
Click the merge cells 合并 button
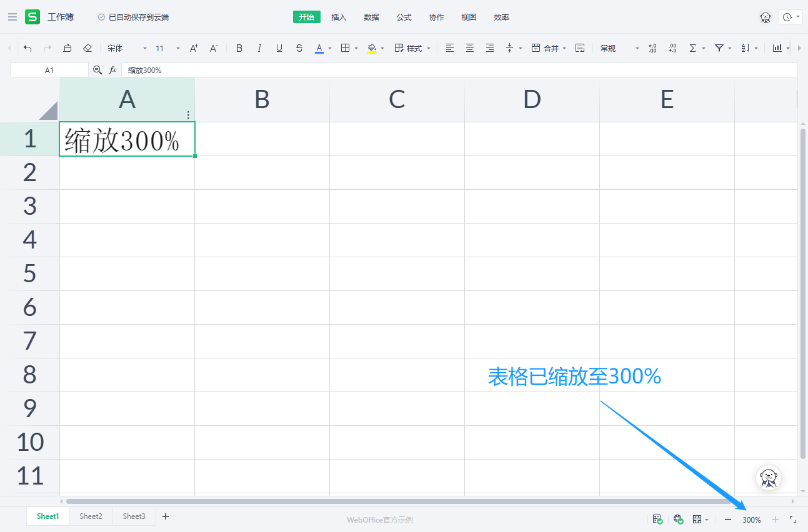pyautogui.click(x=545, y=48)
